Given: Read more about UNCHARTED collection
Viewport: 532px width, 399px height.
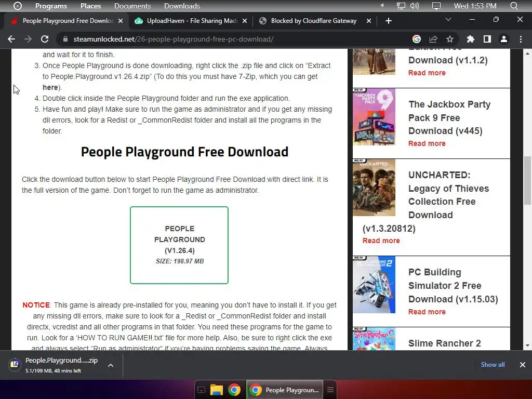Looking at the screenshot, I should tap(381, 241).
